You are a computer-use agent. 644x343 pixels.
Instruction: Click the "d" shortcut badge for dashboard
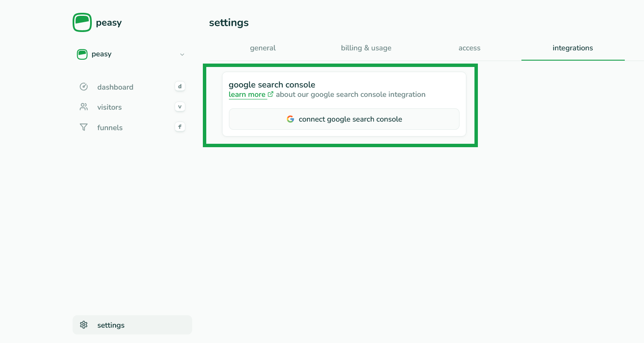[180, 87]
